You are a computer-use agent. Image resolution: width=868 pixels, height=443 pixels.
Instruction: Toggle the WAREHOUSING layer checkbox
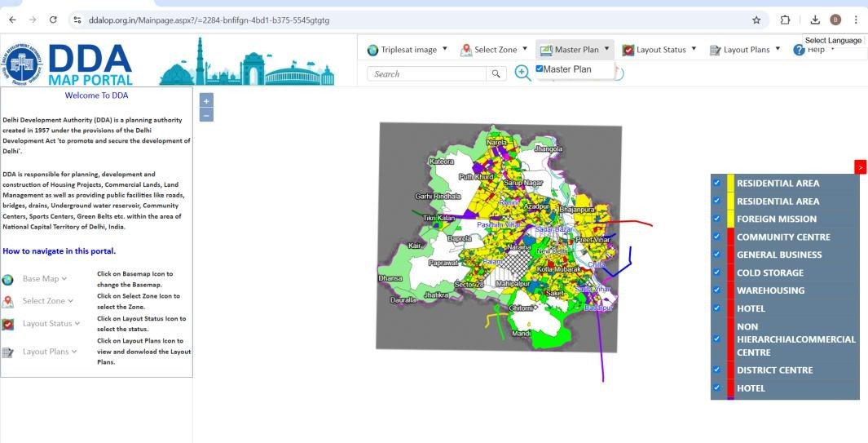tap(717, 290)
